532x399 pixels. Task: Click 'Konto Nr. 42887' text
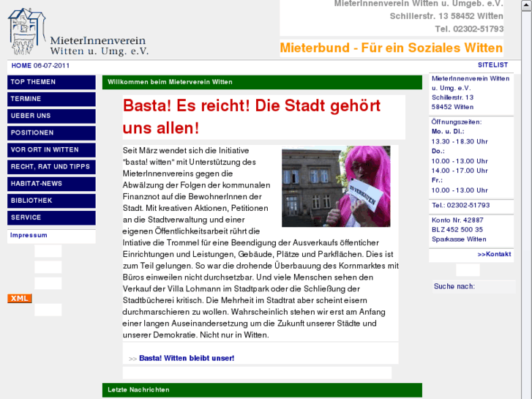point(457,220)
